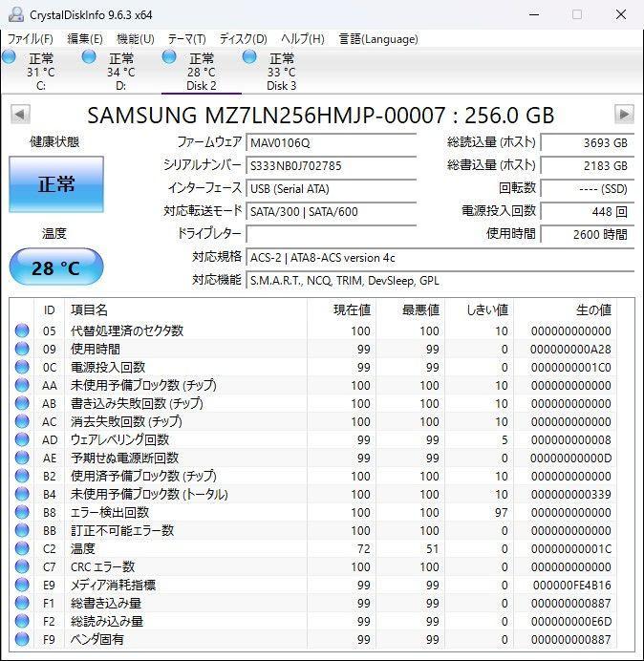Click the status orb for attribute 0C
644x661 pixels.
[22, 367]
